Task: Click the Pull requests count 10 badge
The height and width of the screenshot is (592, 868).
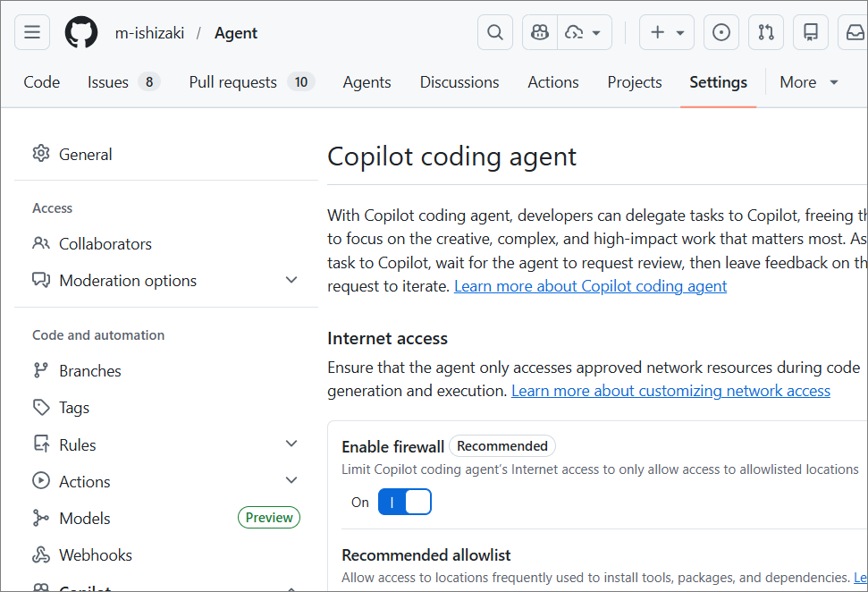Action: (301, 82)
